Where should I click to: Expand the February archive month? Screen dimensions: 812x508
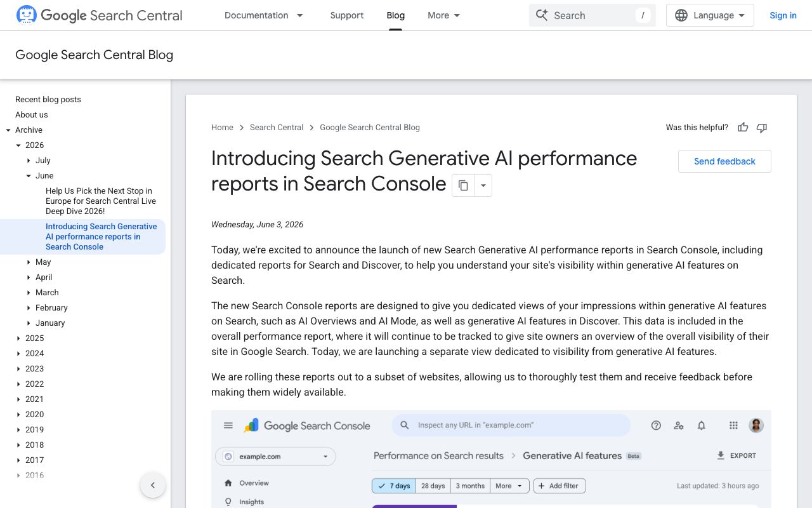(29, 308)
